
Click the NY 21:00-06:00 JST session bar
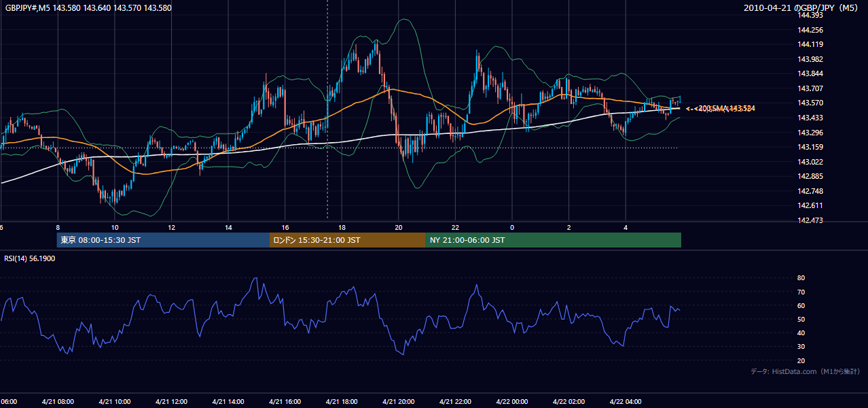pyautogui.click(x=554, y=240)
